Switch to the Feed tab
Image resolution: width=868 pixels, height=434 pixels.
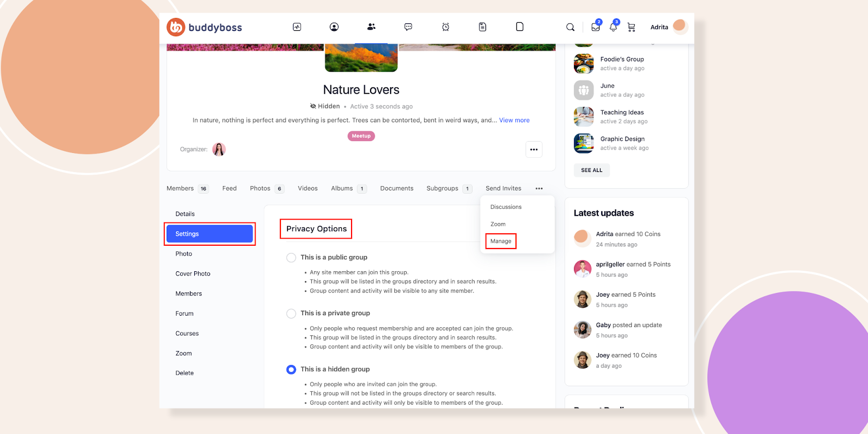point(229,188)
